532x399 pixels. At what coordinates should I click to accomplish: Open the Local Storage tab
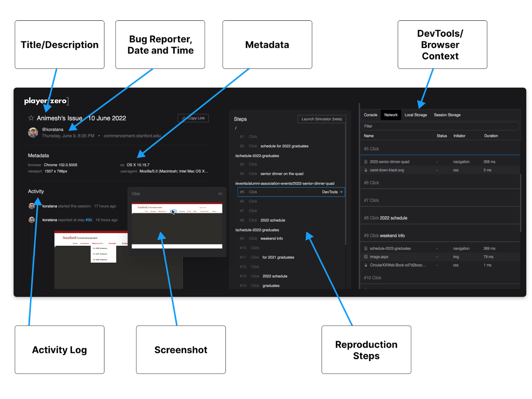(416, 115)
